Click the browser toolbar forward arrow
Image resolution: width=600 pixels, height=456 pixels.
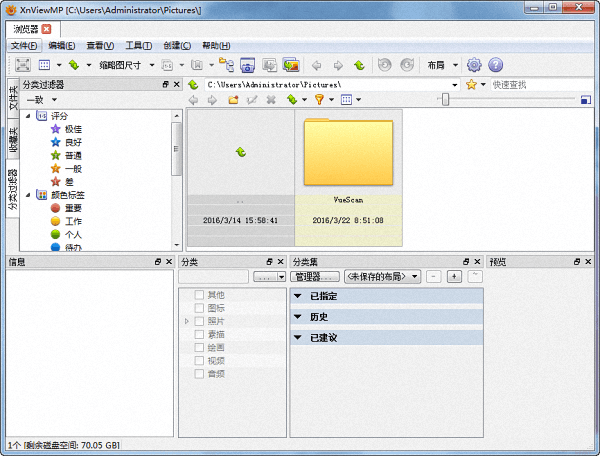click(x=212, y=100)
